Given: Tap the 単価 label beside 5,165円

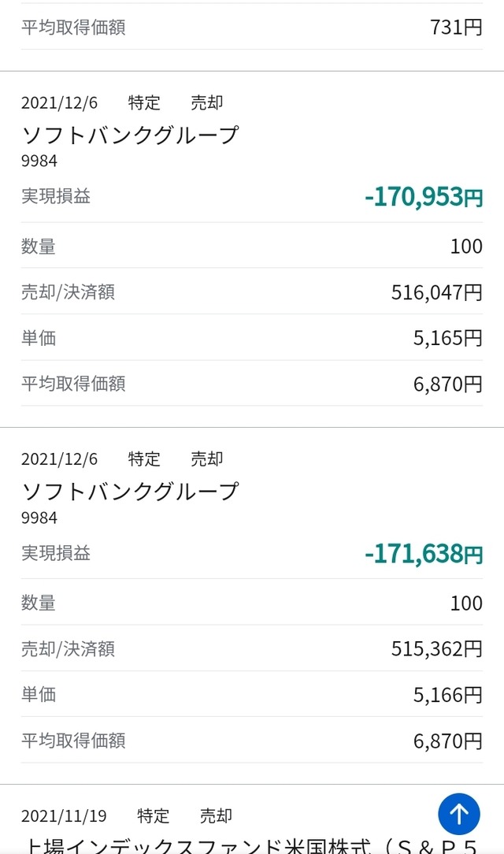Looking at the screenshot, I should pyautogui.click(x=39, y=338).
